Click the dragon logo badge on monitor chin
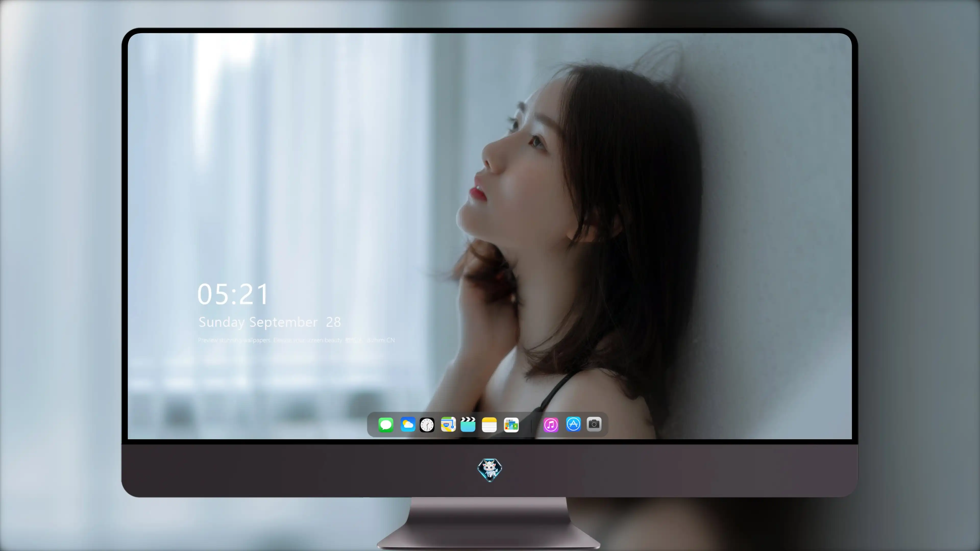Screen dimensions: 980x551 tap(490, 470)
